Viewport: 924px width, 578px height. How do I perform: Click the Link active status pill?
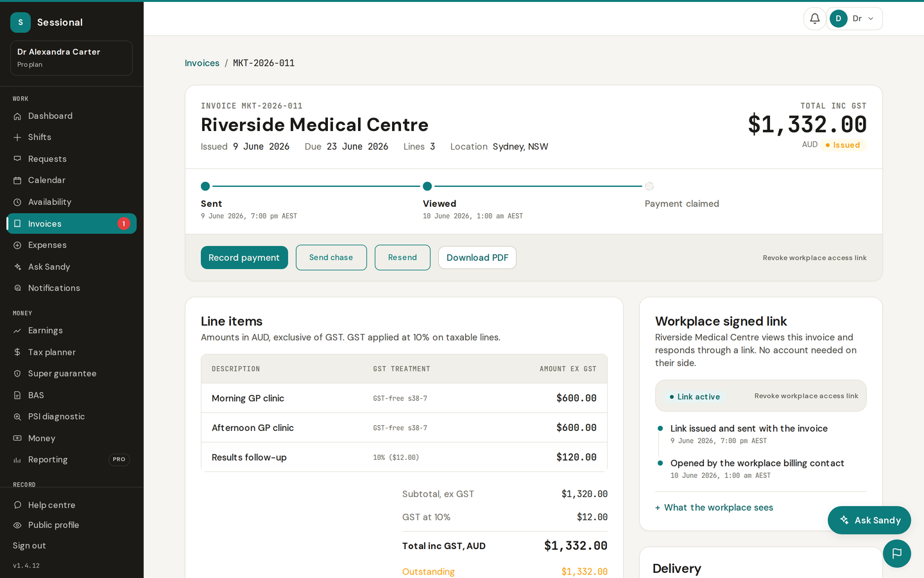[695, 397]
